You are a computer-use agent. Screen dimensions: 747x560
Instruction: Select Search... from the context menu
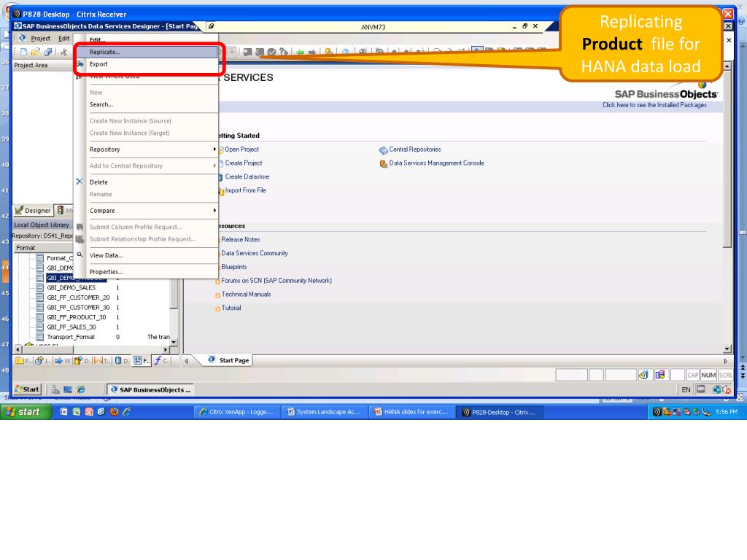pos(147,104)
